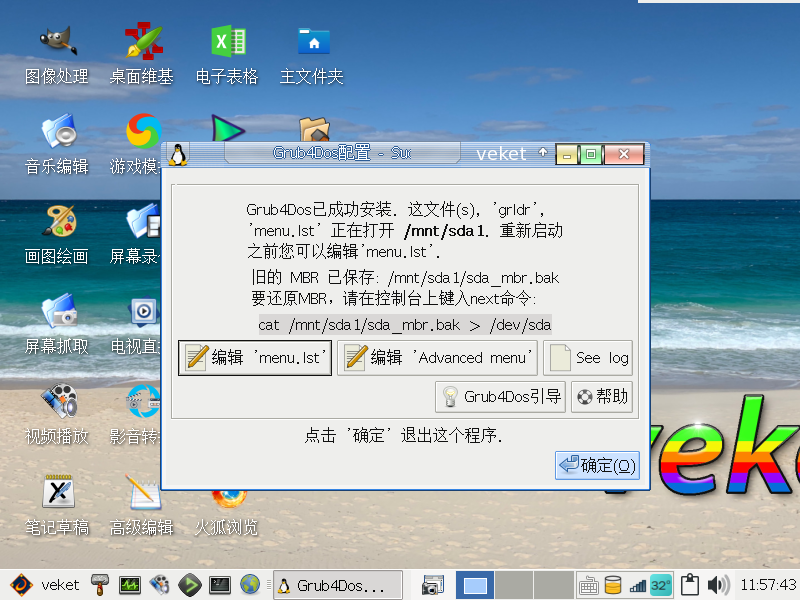Screen dimensions: 800x600
Task: Click the 11:57:43 clock
Action: (768, 585)
